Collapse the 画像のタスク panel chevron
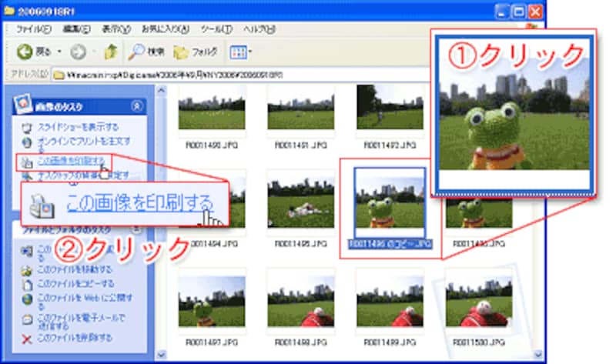This screenshot has width=616, height=364. pyautogui.click(x=137, y=106)
